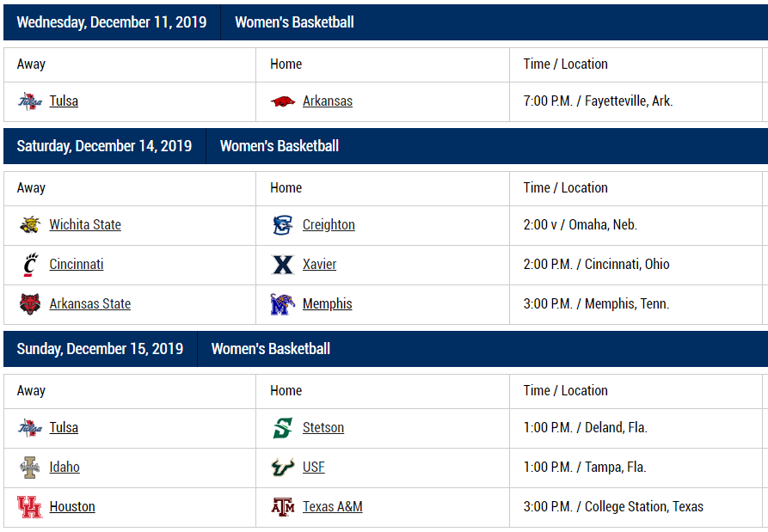Click the Creighton Bluejays logo icon
The width and height of the screenshot is (768, 532).
click(x=283, y=225)
